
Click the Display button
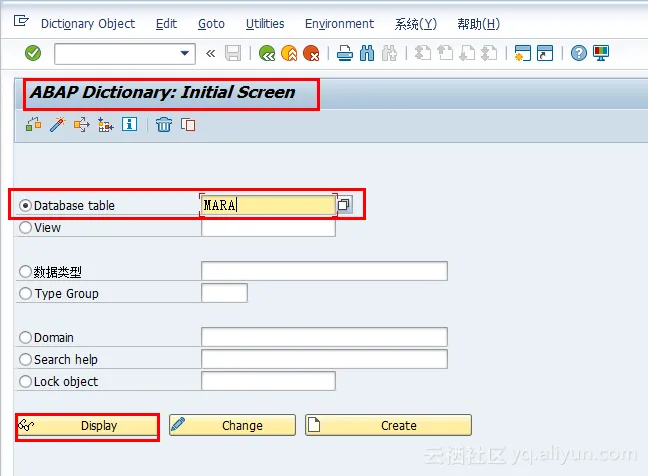click(x=87, y=426)
